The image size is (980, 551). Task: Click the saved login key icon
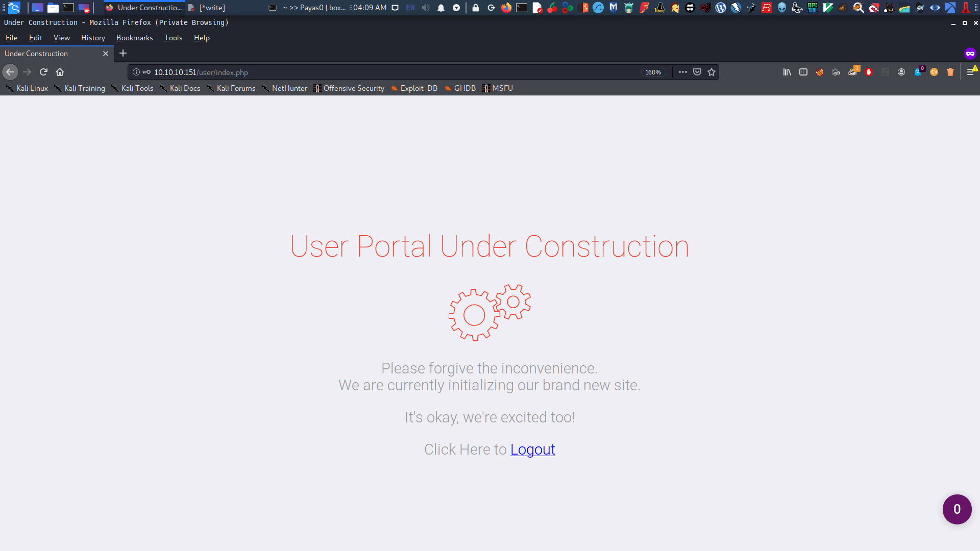(146, 72)
